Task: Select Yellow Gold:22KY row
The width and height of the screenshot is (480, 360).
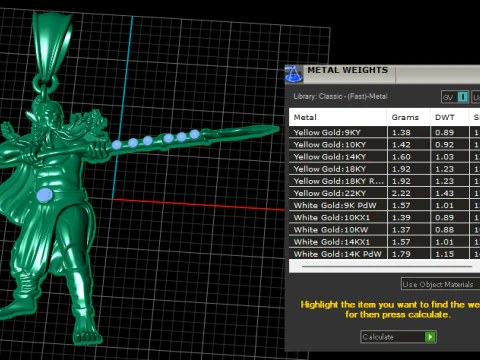Action: pos(384,193)
